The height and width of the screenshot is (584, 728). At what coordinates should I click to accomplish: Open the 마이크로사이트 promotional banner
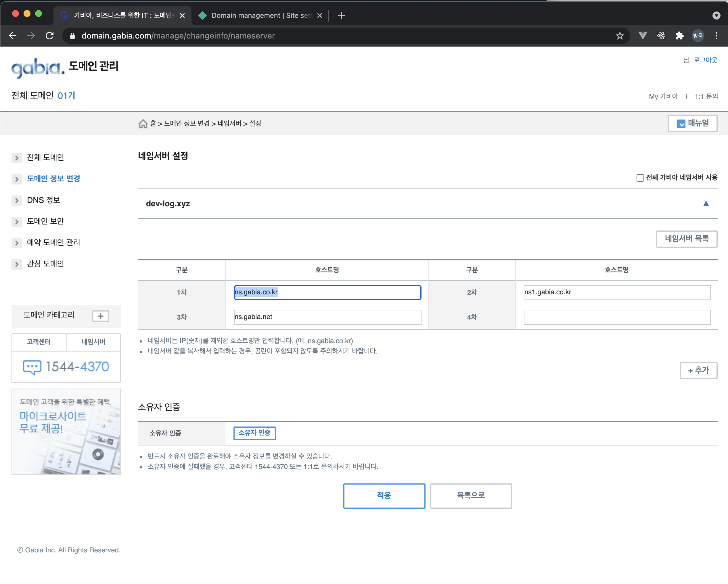(66, 432)
